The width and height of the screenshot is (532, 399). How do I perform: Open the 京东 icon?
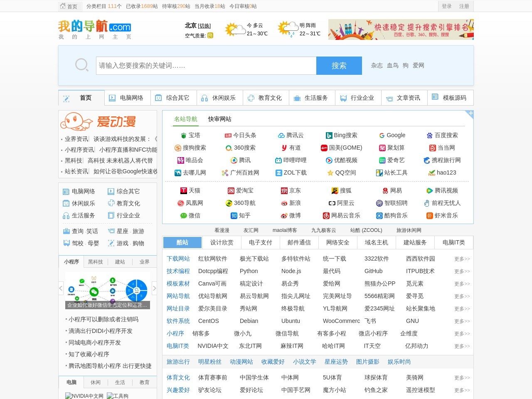pyautogui.click(x=284, y=191)
